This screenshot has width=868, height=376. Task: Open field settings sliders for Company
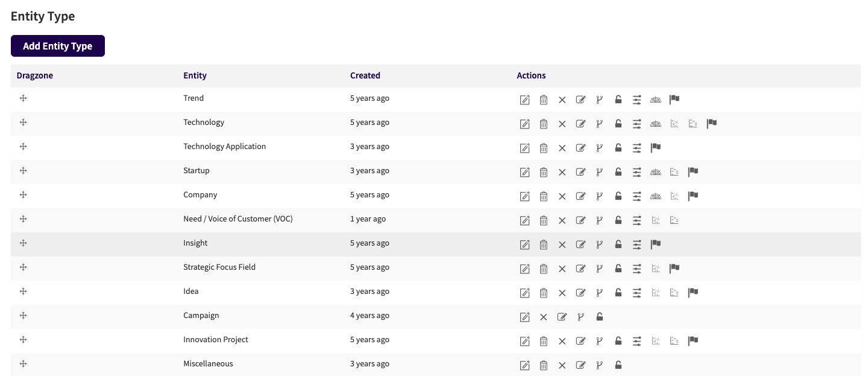point(637,196)
